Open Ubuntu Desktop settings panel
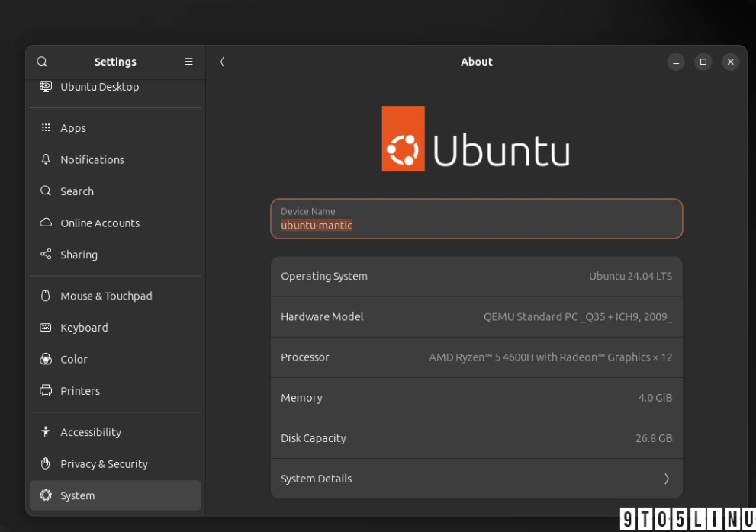756x532 pixels. pos(115,87)
